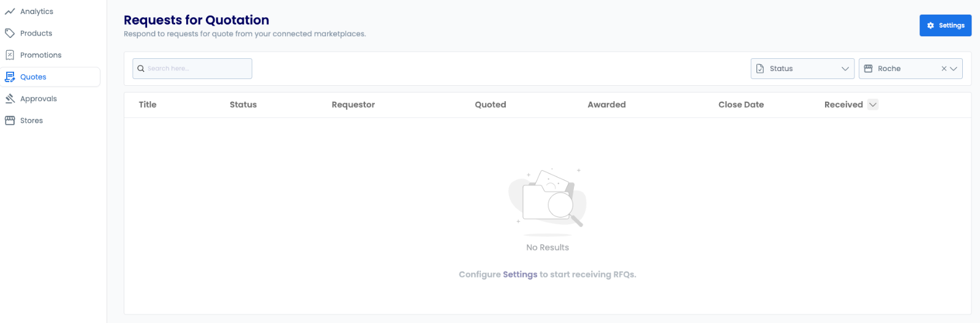The height and width of the screenshot is (323, 980).
Task: Open the Promotions menu item
Action: point(40,55)
